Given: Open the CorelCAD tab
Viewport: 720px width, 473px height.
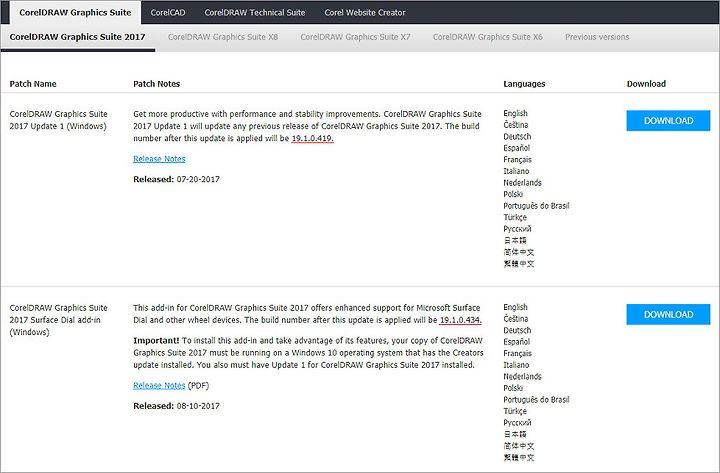Looking at the screenshot, I should 168,12.
